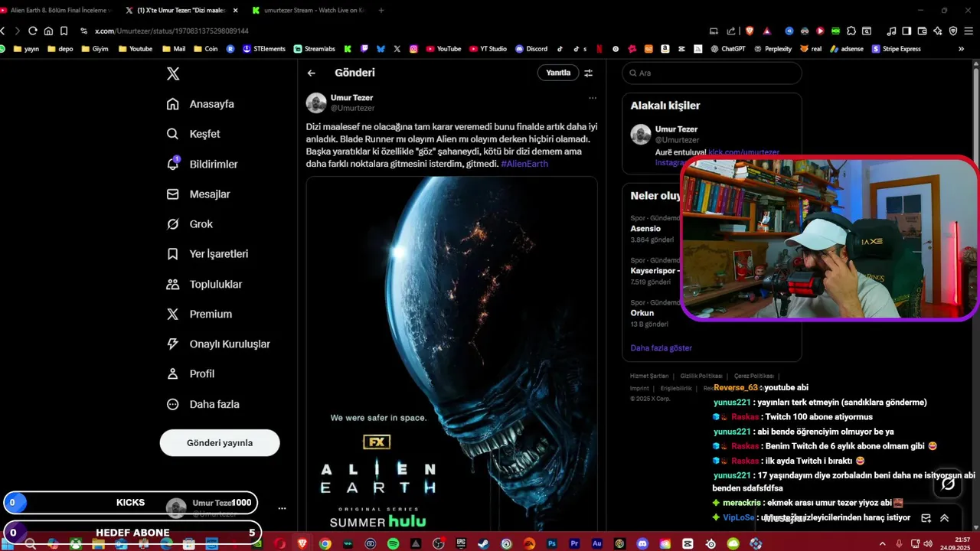This screenshot has height=551, width=980.
Task: Open the Giyim bookmark folder
Action: (96, 48)
